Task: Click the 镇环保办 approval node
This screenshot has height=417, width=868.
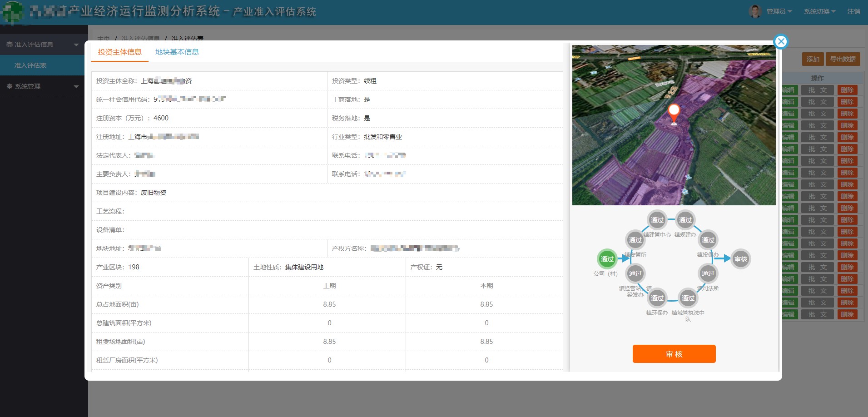Action: (657, 298)
